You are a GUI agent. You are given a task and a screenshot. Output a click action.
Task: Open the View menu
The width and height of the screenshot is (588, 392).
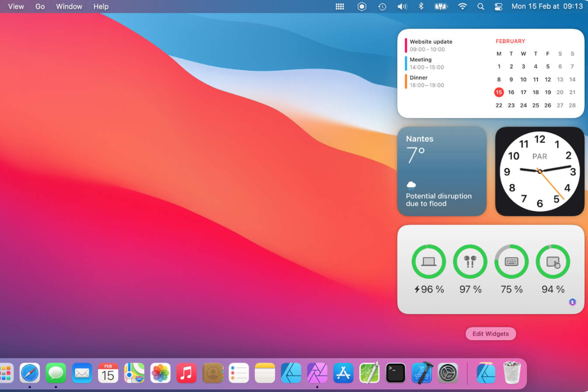coord(16,6)
